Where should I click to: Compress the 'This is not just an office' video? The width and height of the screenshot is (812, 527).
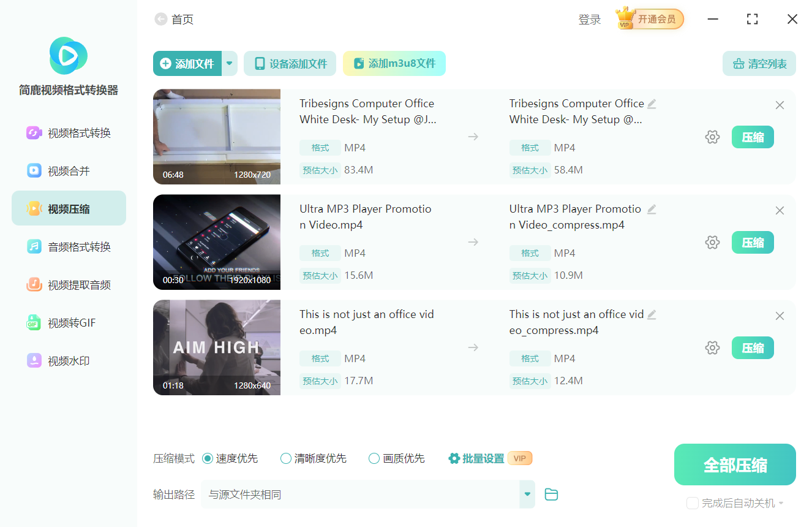click(x=753, y=348)
